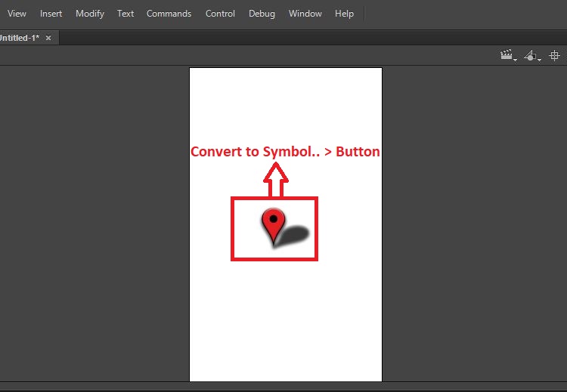Switch to the Untitled-1 document tab

(20, 38)
